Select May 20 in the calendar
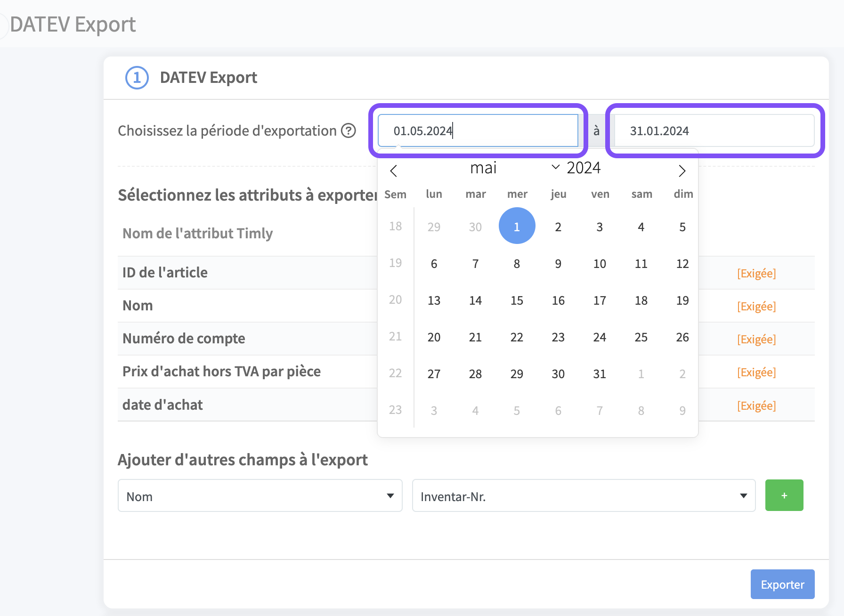Screen dimensions: 844x616 click(x=434, y=337)
